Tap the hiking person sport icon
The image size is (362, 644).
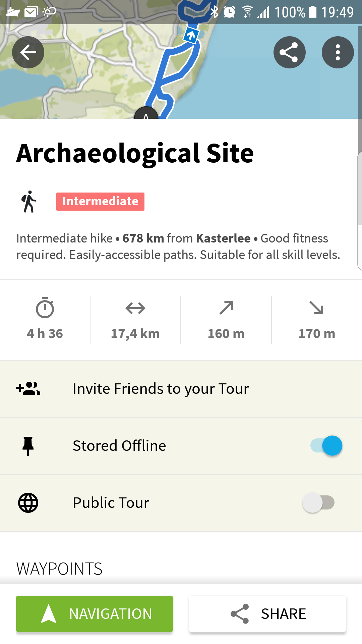coord(29,202)
